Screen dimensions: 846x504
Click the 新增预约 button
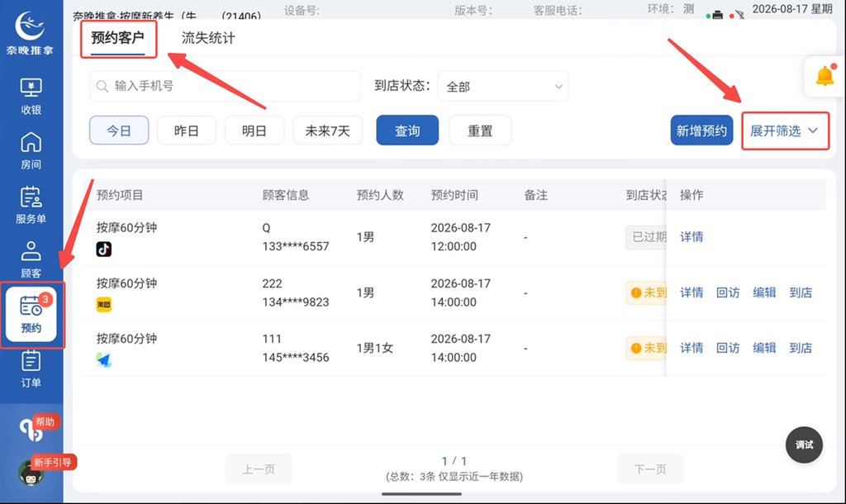[x=701, y=130]
